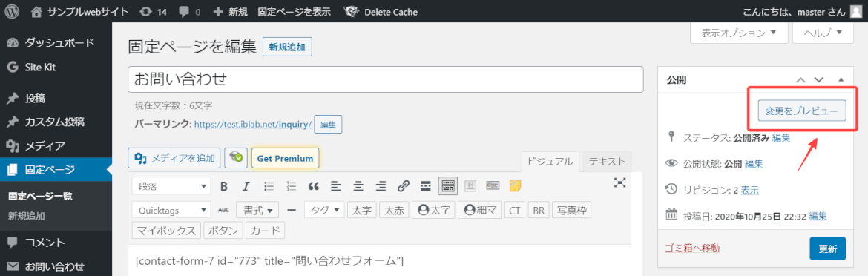868x276 pixels.
Task: Insert the Read More tag
Action: [426, 185]
